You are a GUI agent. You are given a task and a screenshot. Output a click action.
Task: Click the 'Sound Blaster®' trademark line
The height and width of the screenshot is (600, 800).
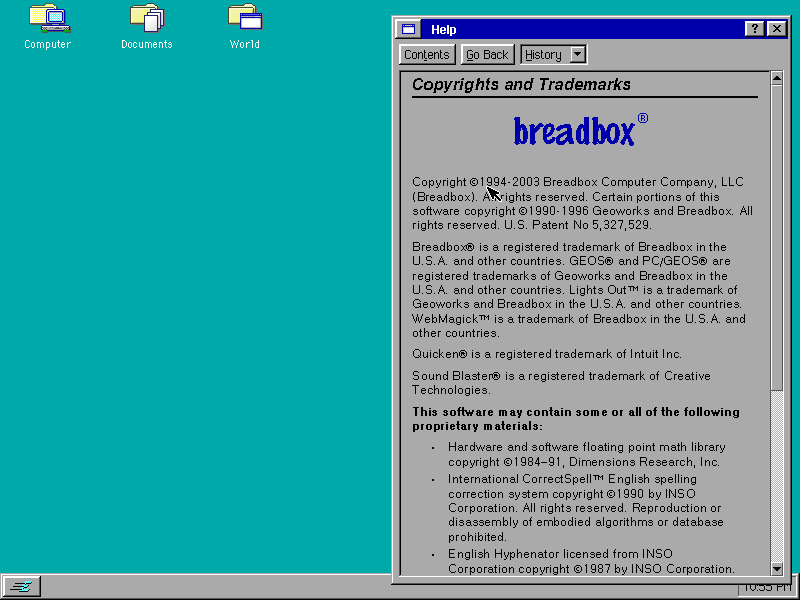561,383
